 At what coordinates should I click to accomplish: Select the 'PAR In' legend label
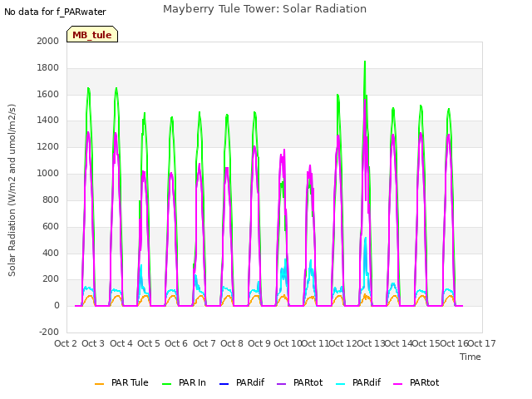[192, 382]
